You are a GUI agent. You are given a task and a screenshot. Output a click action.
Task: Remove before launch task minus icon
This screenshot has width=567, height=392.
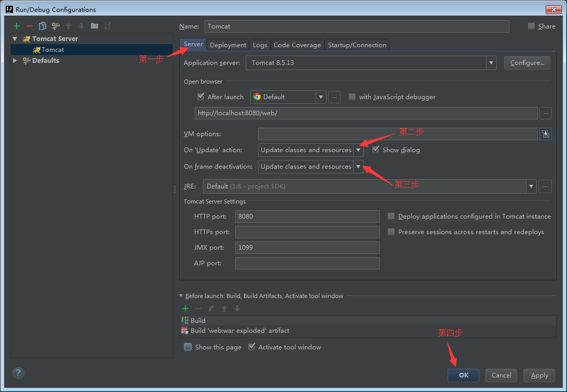pos(198,308)
